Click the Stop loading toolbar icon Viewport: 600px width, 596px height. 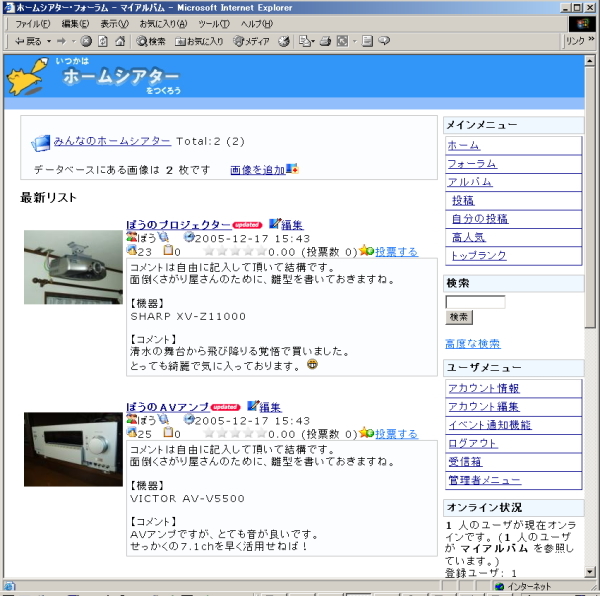[x=86, y=41]
